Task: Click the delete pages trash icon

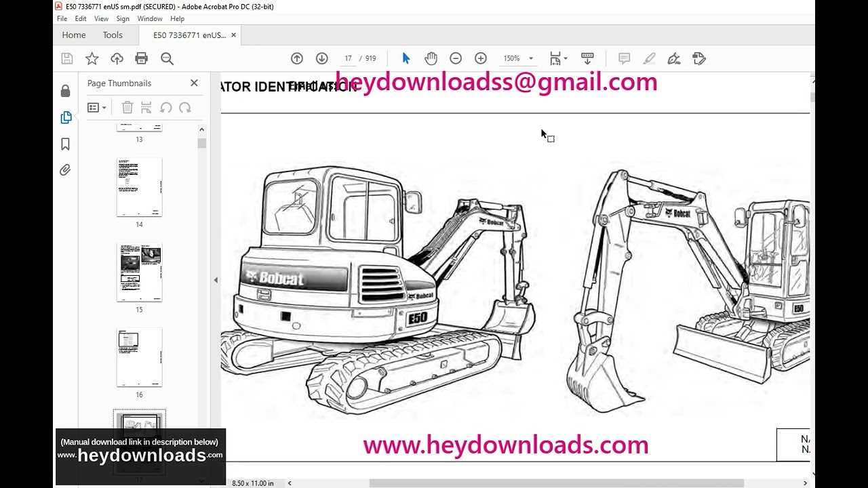Action: pyautogui.click(x=127, y=107)
